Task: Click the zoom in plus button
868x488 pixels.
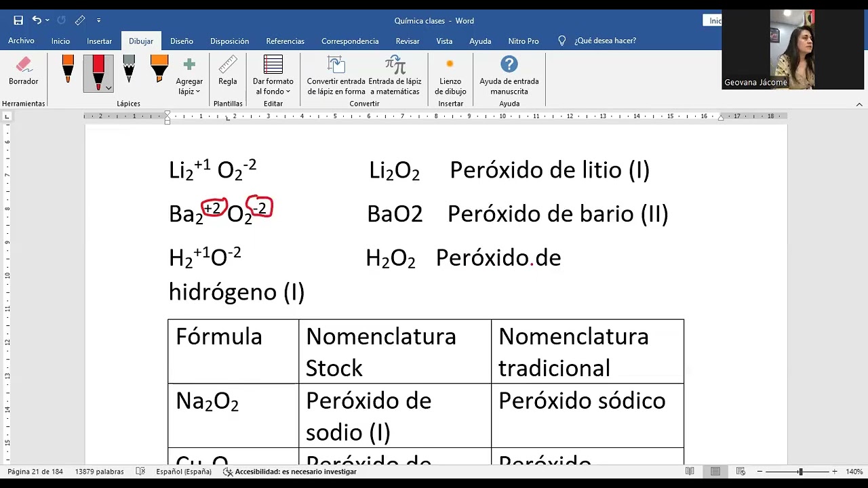Action: [835, 472]
